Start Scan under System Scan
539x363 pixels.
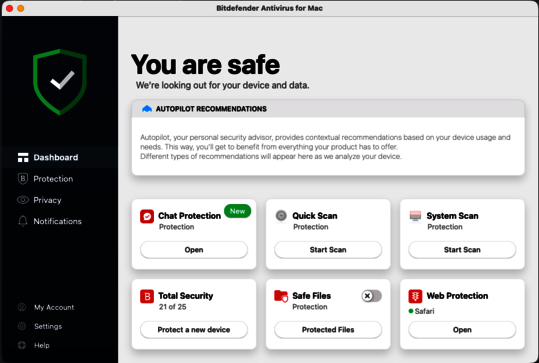coord(462,250)
